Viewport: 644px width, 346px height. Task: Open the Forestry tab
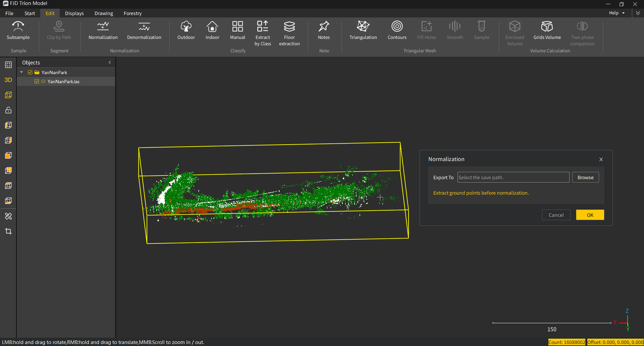(133, 13)
